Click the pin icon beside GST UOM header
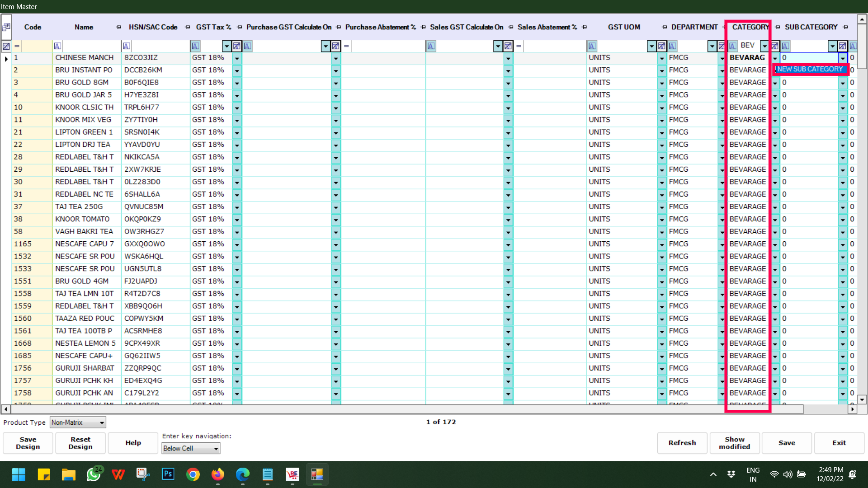 tap(664, 27)
